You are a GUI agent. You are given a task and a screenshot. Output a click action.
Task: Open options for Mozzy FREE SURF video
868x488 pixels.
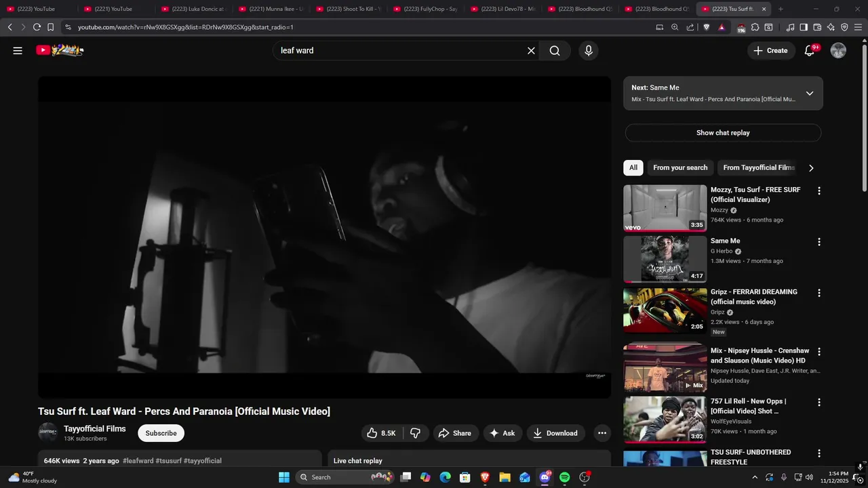click(x=818, y=191)
